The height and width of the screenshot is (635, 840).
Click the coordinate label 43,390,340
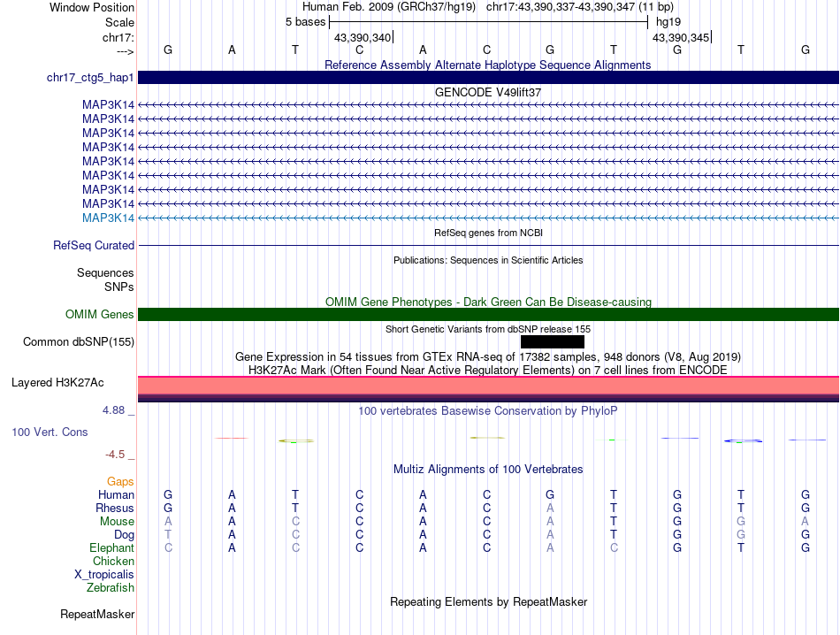[x=363, y=37]
